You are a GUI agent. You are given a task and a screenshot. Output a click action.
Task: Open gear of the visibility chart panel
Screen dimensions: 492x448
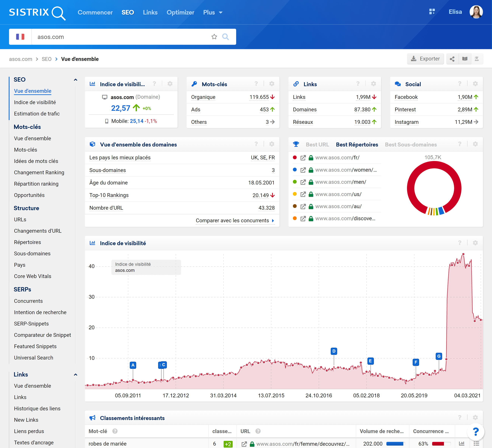(475, 243)
